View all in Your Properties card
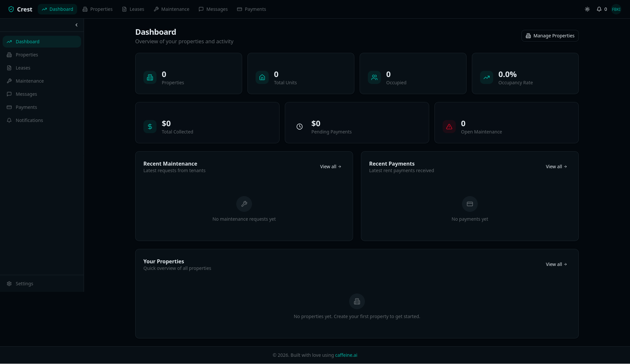 556,264
